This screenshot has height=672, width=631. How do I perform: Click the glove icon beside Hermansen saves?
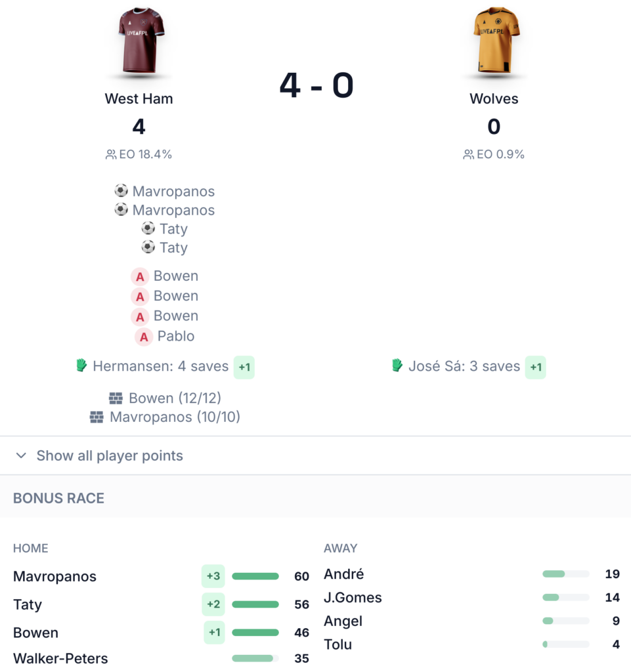click(81, 366)
